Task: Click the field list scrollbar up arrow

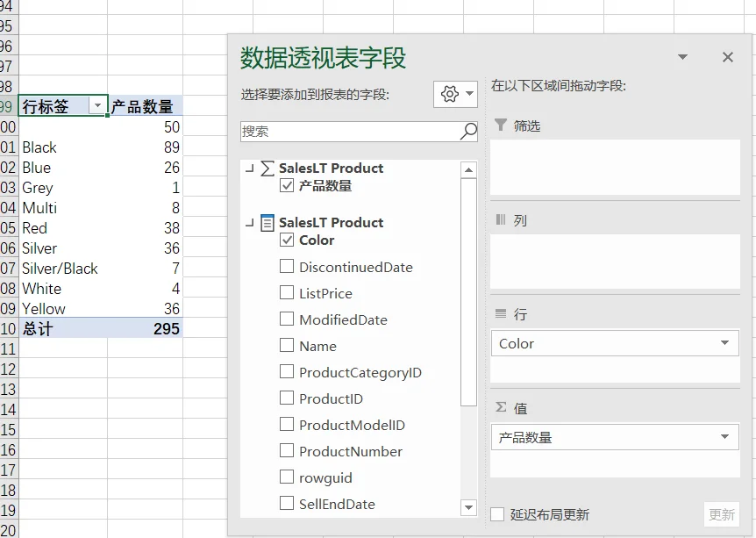Action: click(468, 170)
